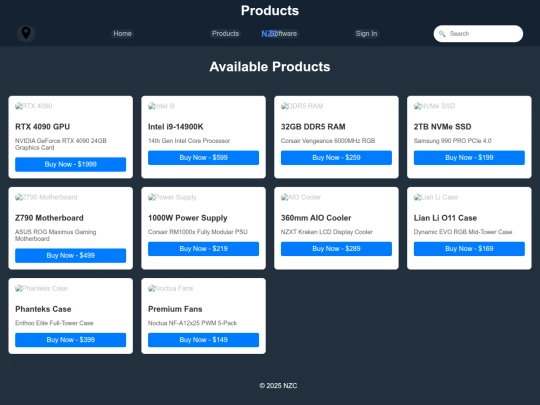This screenshot has width=540, height=405.
Task: Click the broken Intel i9 image
Action: (x=161, y=106)
